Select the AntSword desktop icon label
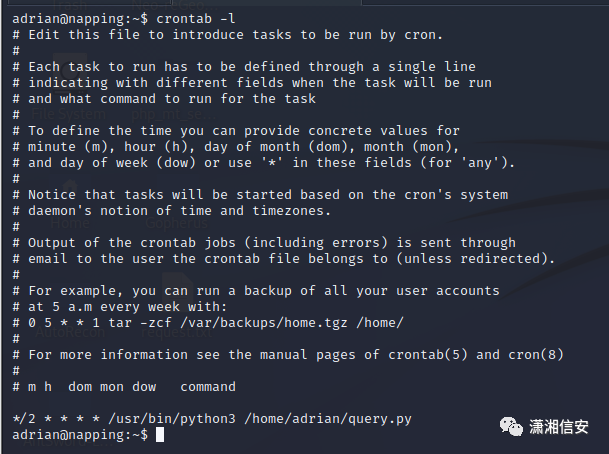Screen dimensions: 609x454 [56, 441]
